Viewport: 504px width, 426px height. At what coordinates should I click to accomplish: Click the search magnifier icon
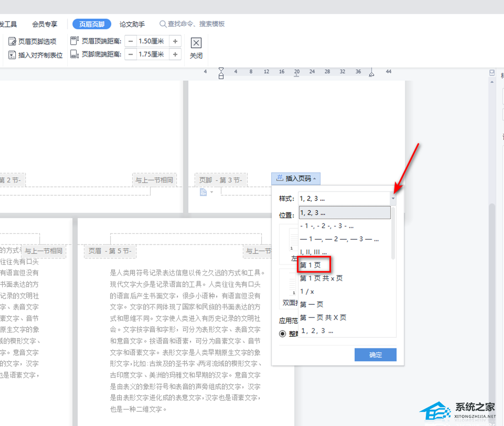[163, 24]
